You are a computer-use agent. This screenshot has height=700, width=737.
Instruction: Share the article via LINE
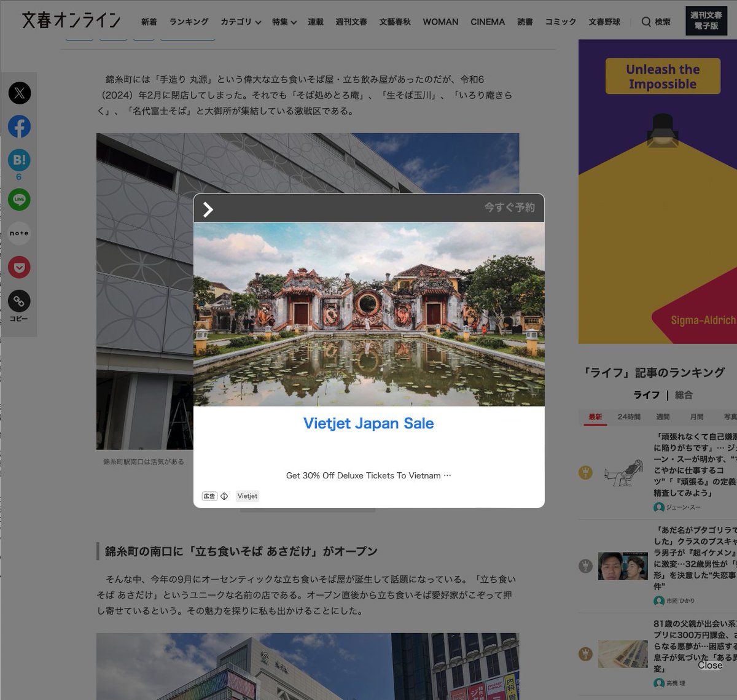point(19,200)
